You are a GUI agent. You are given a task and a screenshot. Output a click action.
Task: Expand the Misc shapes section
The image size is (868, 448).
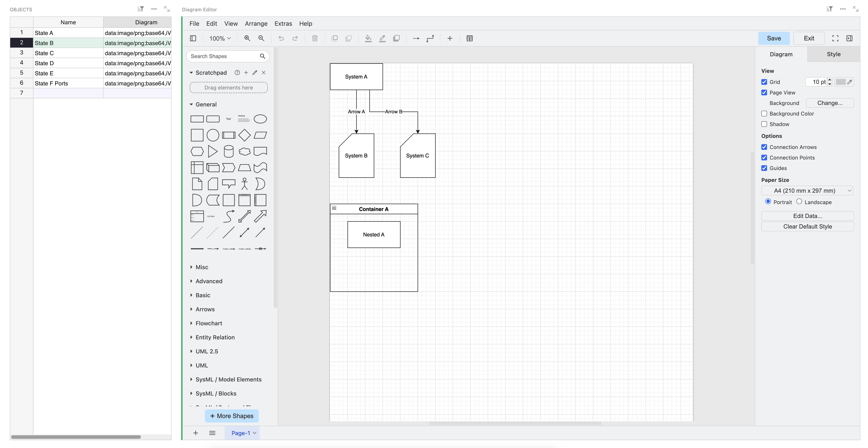(x=199, y=267)
